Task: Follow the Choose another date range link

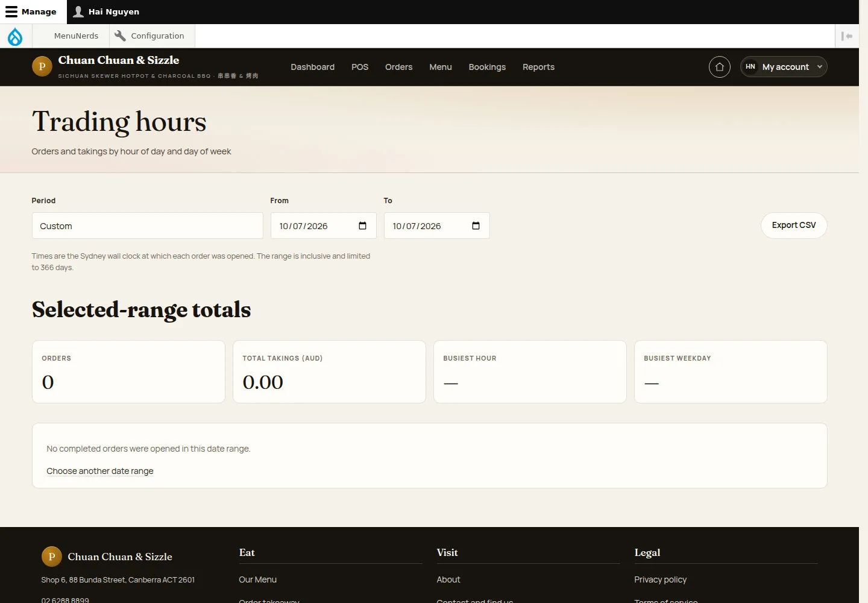Action: (x=100, y=471)
